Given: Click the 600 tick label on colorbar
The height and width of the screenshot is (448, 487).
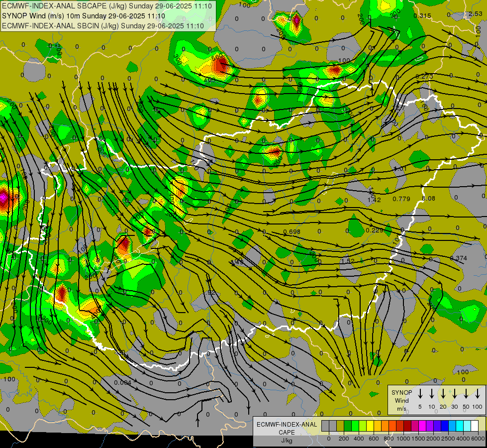Looking at the screenshot, I should [x=374, y=439].
